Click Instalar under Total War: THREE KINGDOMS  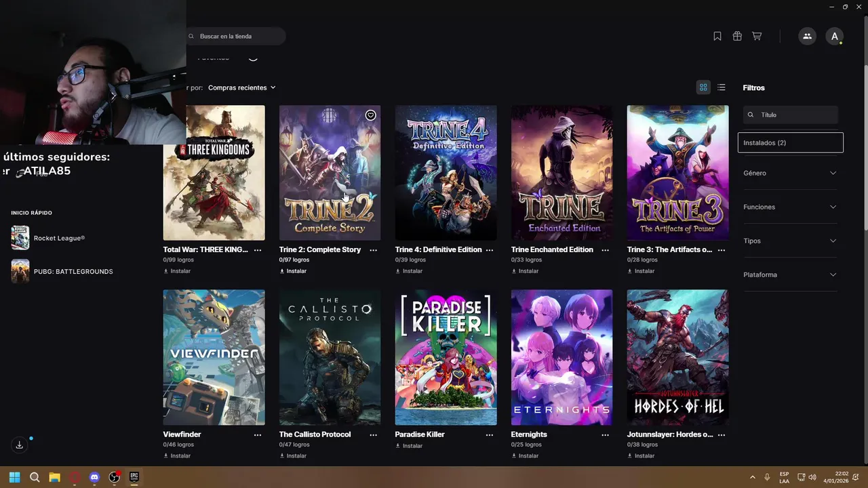point(177,271)
